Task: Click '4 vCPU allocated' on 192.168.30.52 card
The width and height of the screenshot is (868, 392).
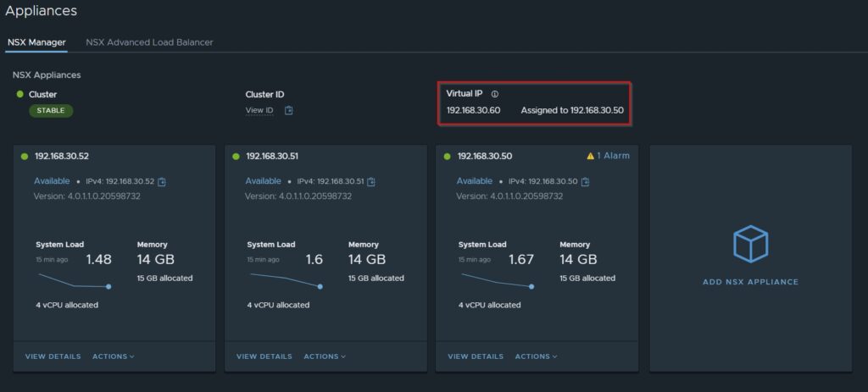Action: pos(67,305)
